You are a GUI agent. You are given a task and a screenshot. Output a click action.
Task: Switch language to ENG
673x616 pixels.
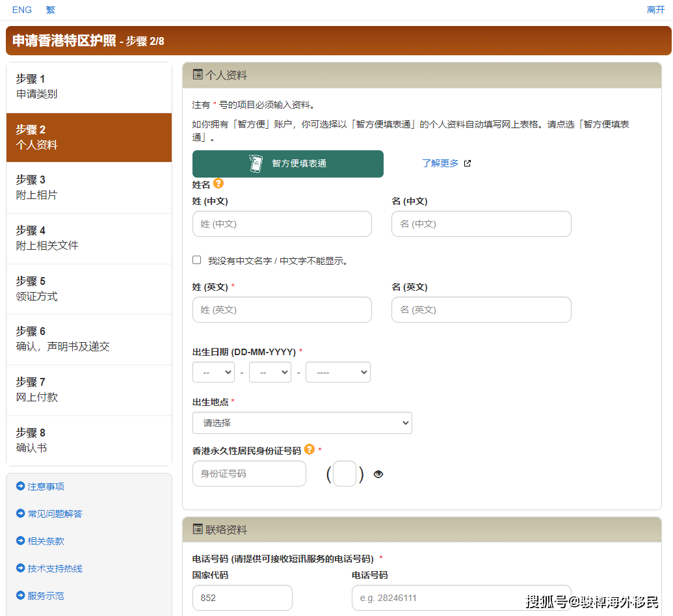[21, 10]
